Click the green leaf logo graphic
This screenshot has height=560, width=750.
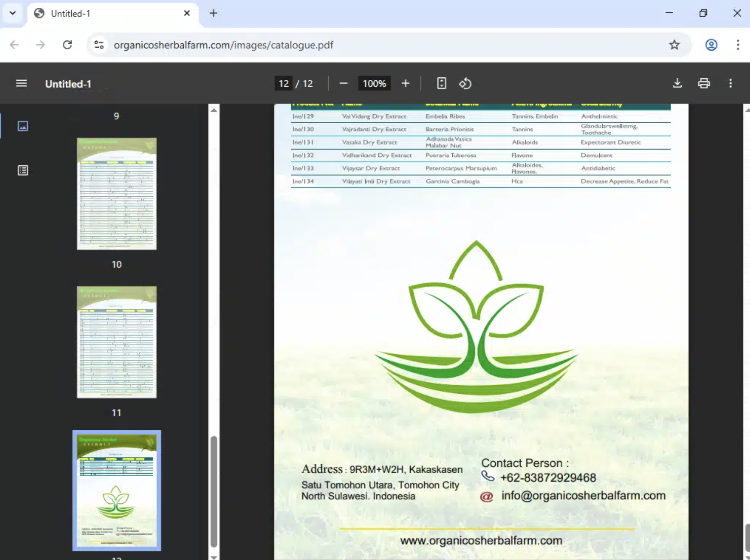476,327
